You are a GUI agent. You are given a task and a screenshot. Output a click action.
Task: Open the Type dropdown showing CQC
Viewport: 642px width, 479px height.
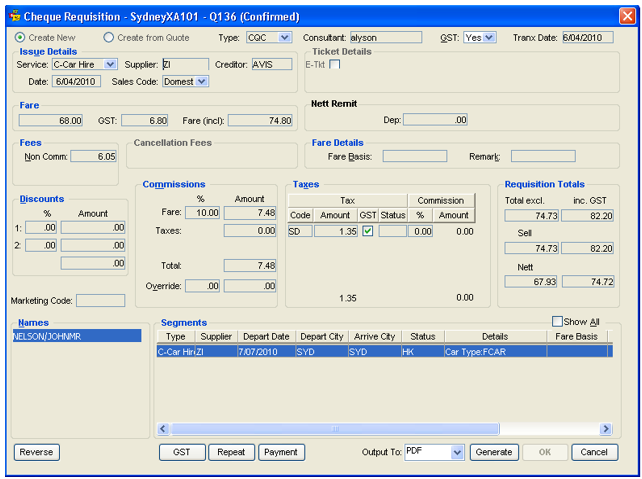285,37
